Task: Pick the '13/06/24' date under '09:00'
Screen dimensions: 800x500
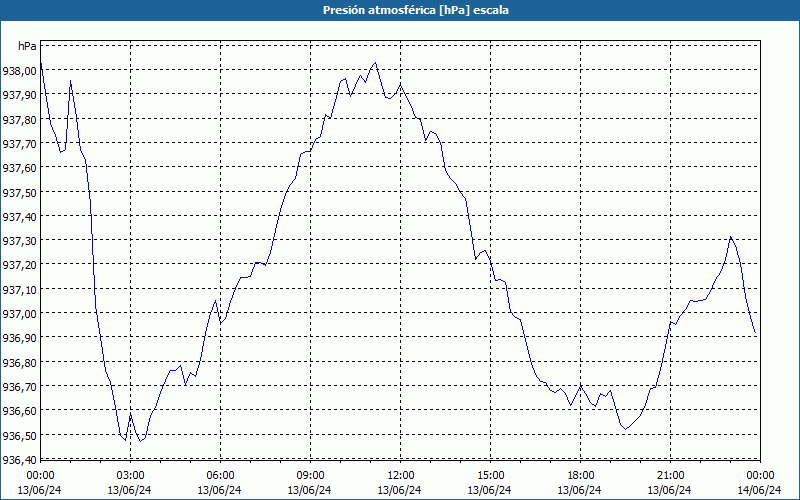Action: click(310, 490)
